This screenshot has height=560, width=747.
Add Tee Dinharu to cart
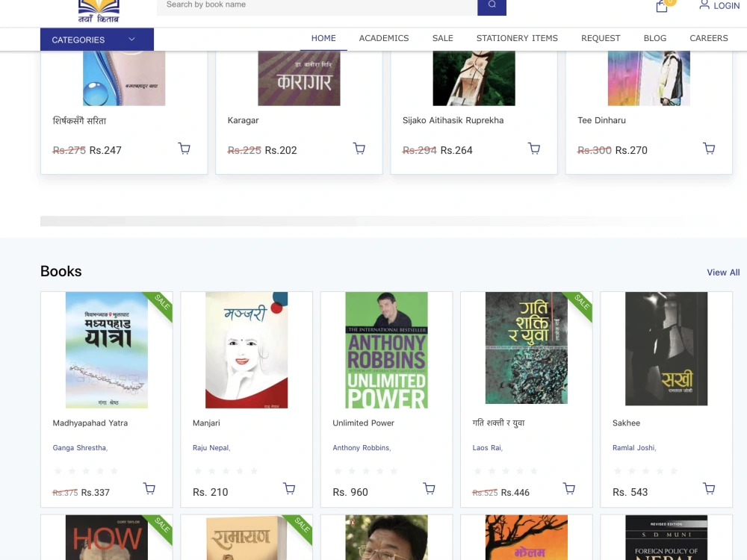(x=709, y=149)
